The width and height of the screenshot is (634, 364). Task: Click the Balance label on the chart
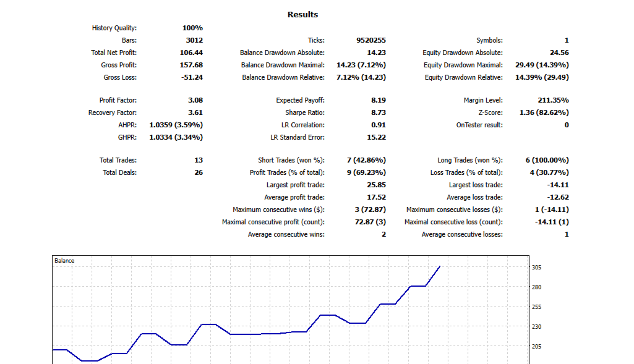(64, 261)
